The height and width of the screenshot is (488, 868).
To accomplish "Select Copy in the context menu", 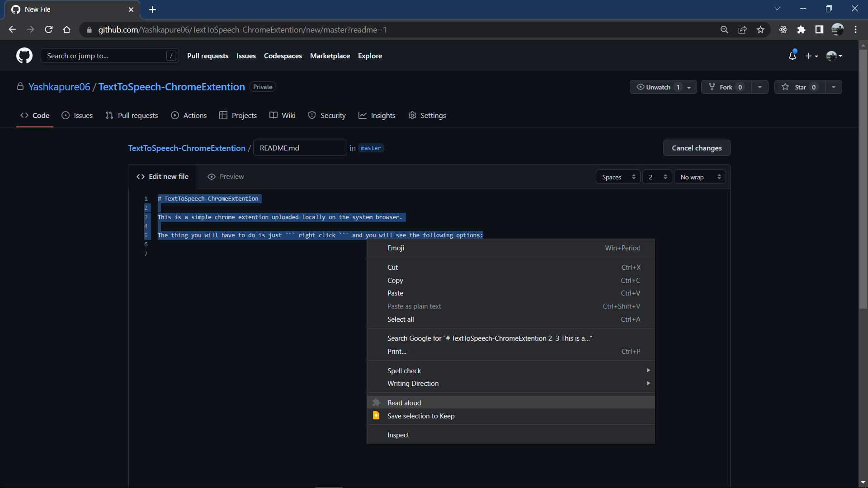I will click(x=395, y=280).
